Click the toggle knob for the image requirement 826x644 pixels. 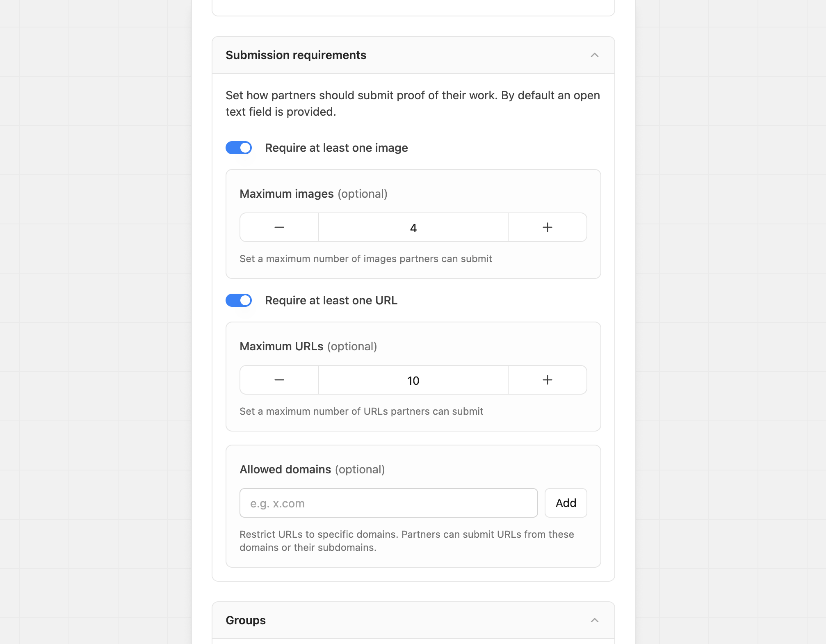tap(245, 148)
